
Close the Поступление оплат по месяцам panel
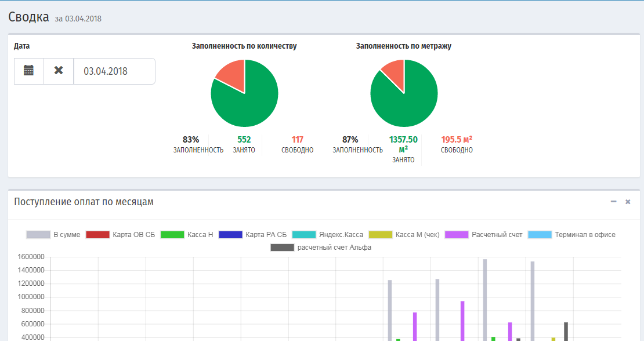(628, 202)
